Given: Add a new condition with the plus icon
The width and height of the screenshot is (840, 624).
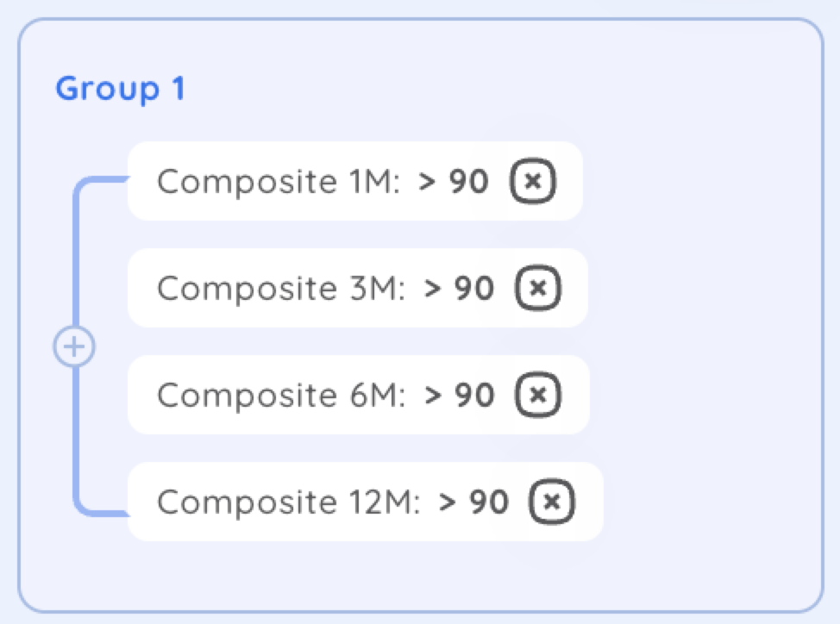Looking at the screenshot, I should 74,346.
